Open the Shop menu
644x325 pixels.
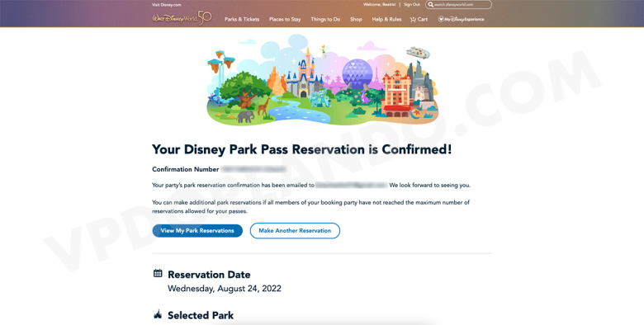click(356, 19)
